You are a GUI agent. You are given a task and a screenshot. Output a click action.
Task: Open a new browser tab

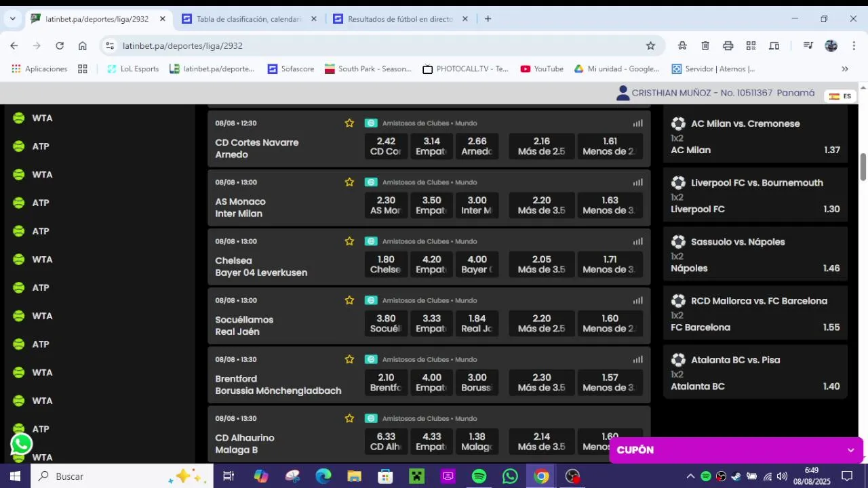(x=488, y=19)
